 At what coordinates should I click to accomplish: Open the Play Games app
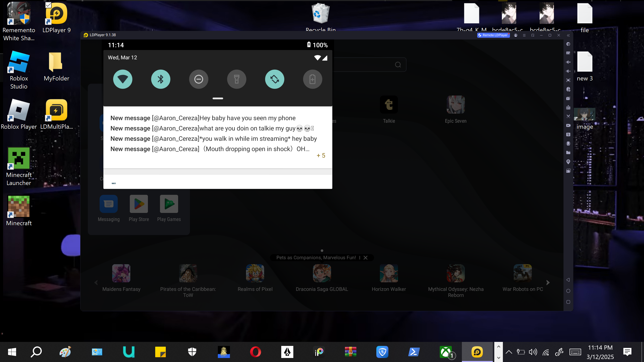pyautogui.click(x=169, y=208)
